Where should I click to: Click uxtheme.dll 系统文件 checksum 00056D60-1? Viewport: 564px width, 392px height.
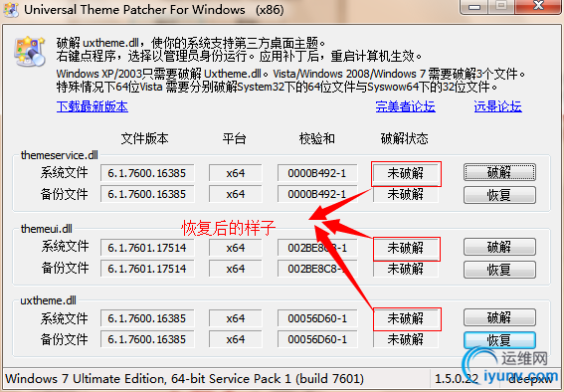[x=317, y=318]
